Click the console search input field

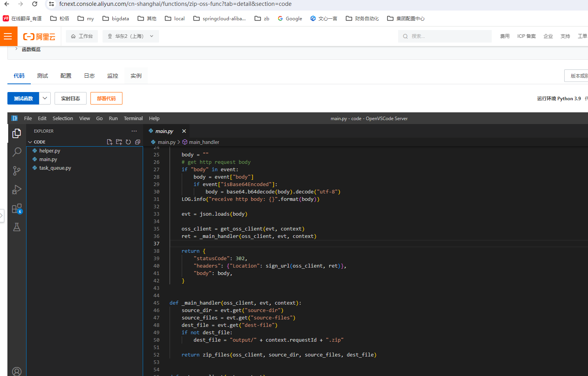pos(448,36)
